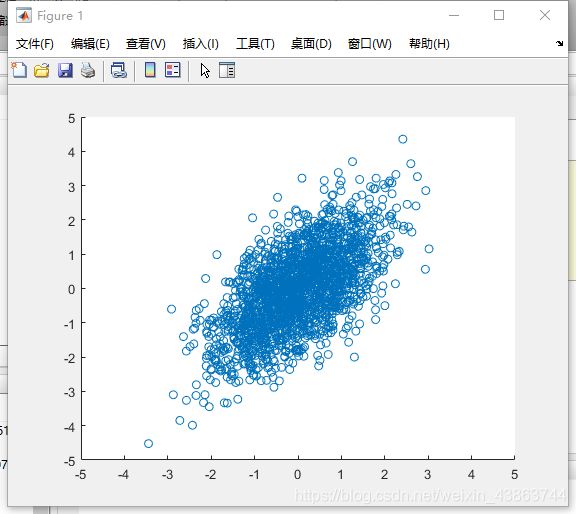Open the 查看(V) menu

tap(146, 44)
